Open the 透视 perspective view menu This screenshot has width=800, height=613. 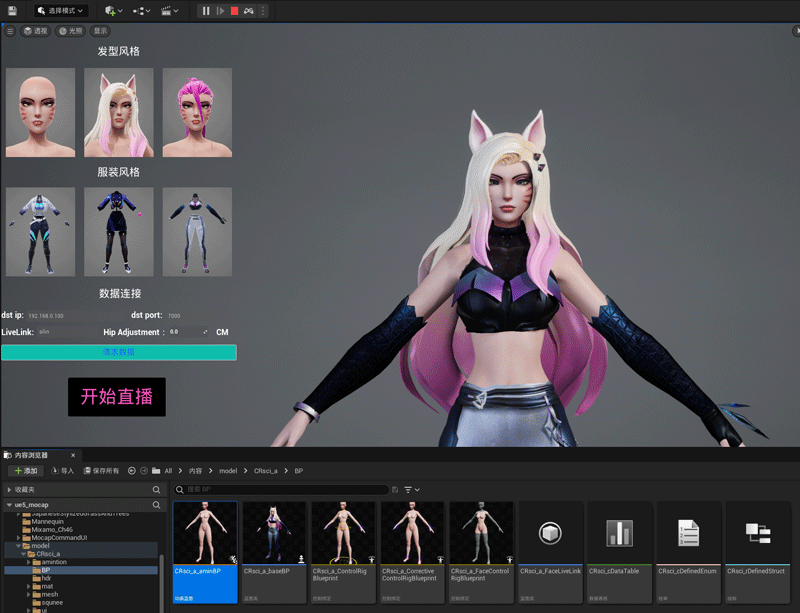pyautogui.click(x=36, y=31)
